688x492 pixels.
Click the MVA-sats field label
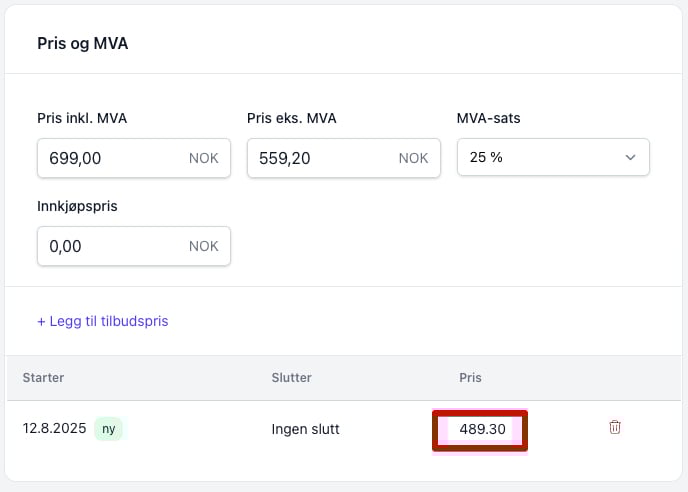[x=488, y=118]
